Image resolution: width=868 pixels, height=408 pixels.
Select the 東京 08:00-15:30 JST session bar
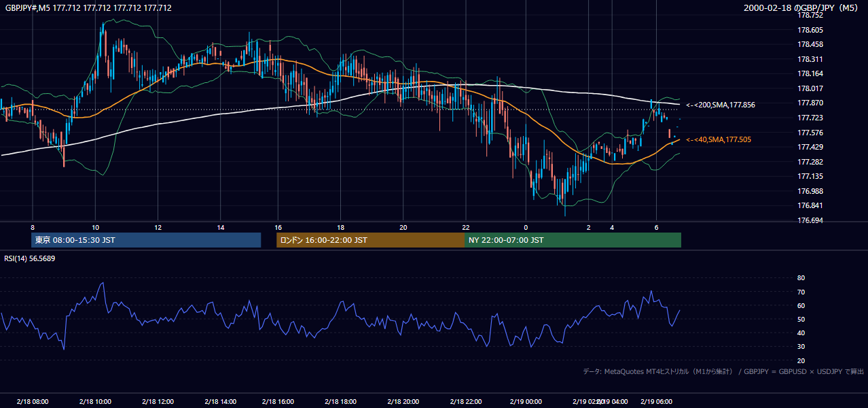tap(146, 240)
